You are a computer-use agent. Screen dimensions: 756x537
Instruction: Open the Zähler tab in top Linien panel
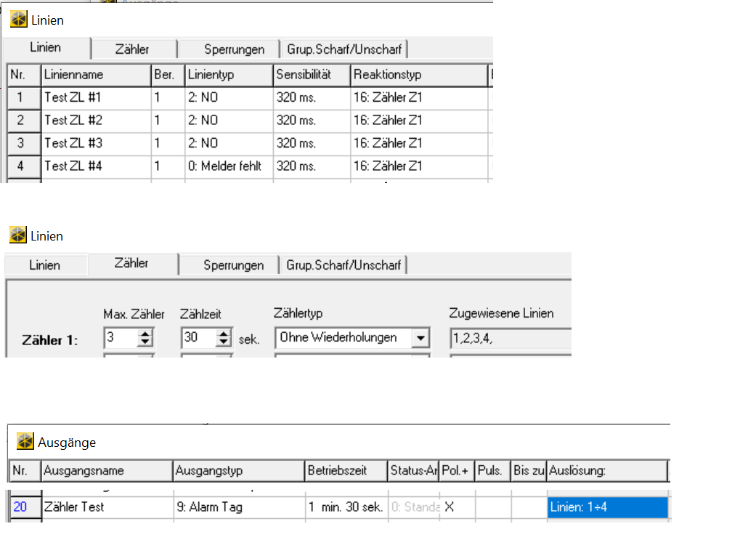[x=132, y=49]
